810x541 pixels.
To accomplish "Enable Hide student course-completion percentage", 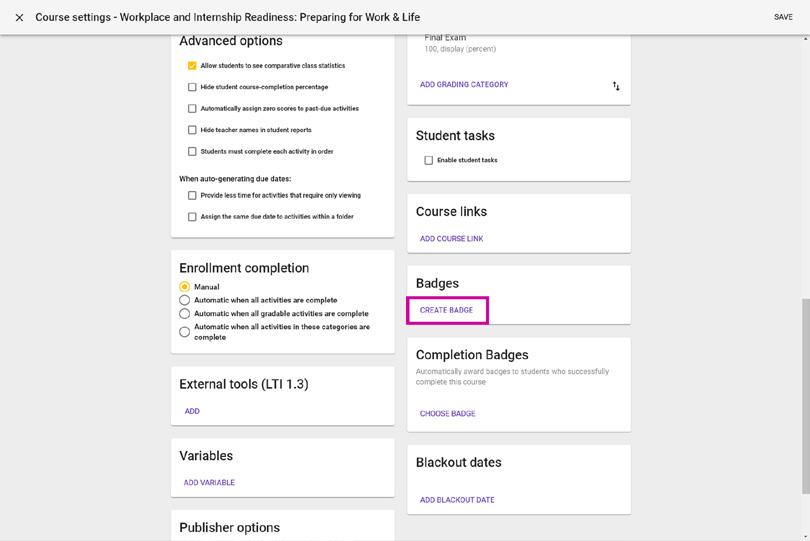I will pyautogui.click(x=192, y=87).
